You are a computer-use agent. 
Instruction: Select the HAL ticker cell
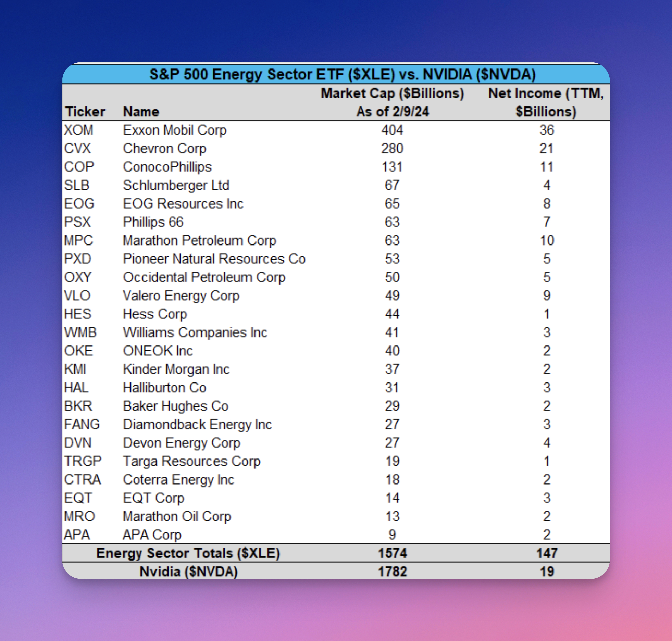point(76,388)
